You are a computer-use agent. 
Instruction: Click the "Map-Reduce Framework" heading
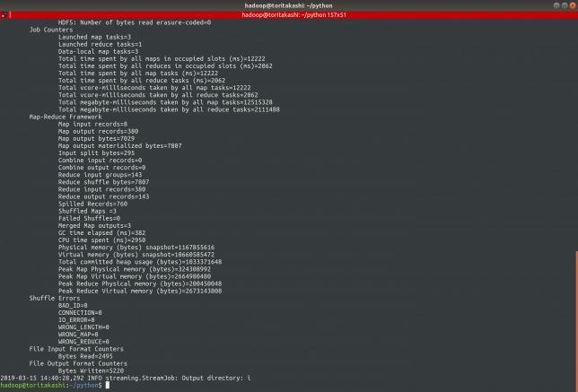coord(66,116)
